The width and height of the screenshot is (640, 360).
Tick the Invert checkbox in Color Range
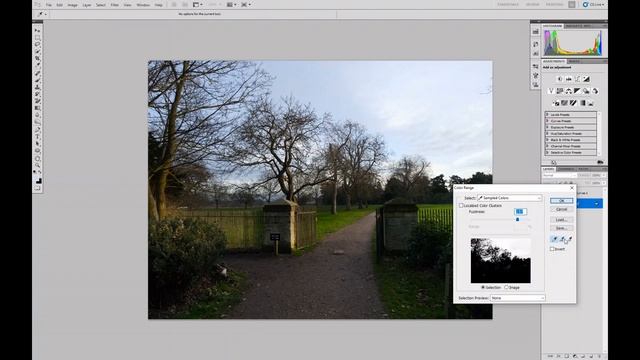[x=552, y=249]
